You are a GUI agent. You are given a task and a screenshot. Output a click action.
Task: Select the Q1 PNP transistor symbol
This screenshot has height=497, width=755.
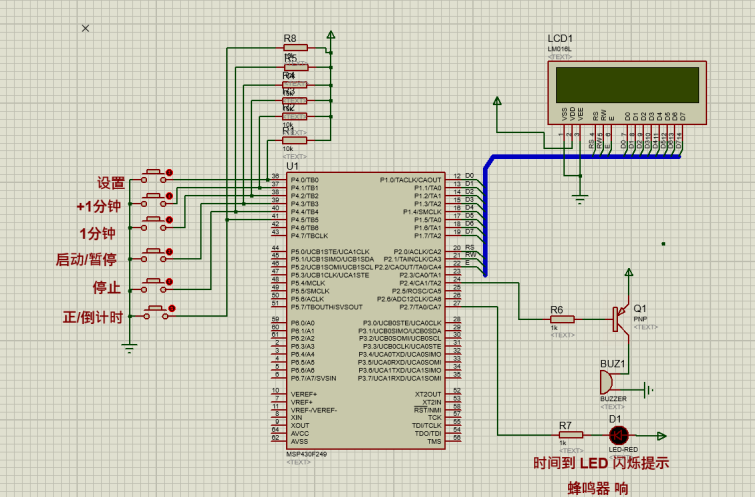click(621, 318)
